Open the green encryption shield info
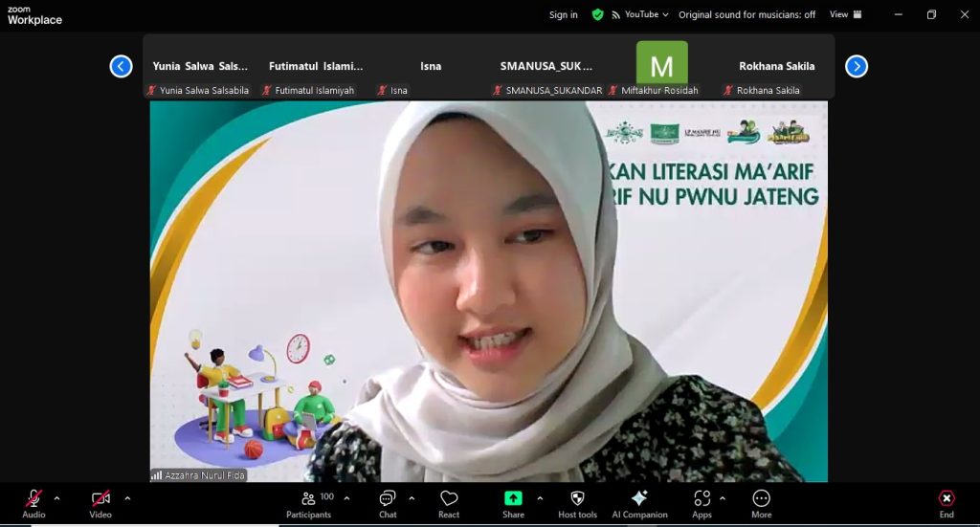Viewport: 980px width, 527px height. click(x=597, y=14)
